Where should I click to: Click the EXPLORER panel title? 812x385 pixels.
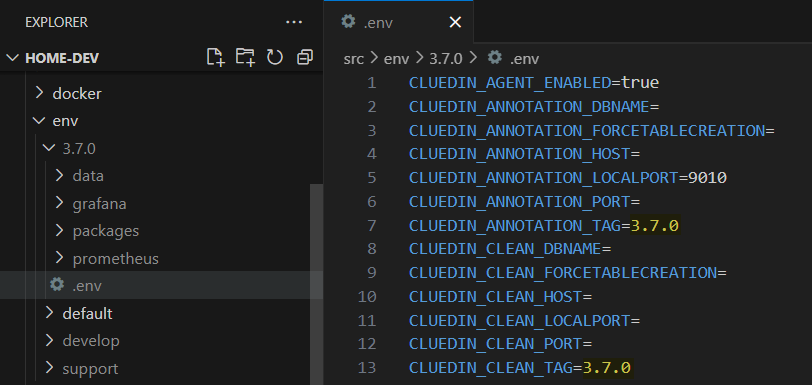56,22
